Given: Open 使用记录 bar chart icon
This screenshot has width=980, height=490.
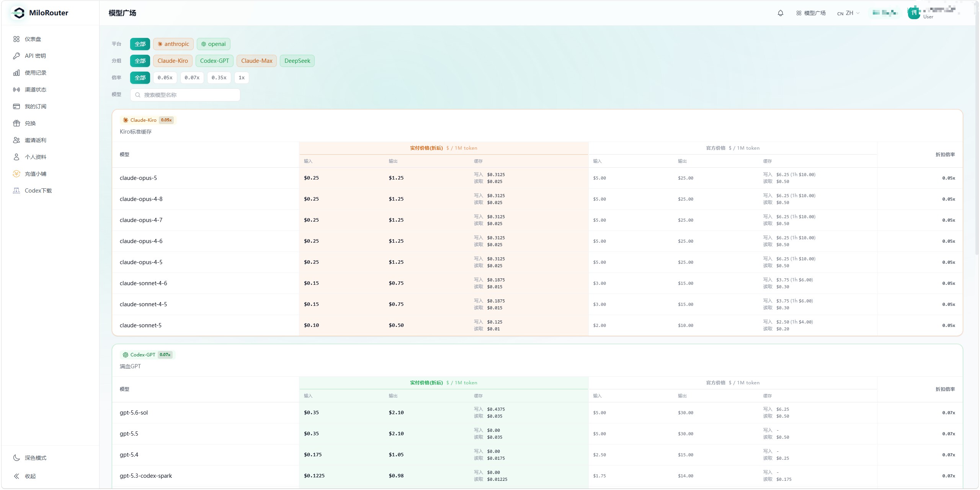Looking at the screenshot, I should click(16, 73).
